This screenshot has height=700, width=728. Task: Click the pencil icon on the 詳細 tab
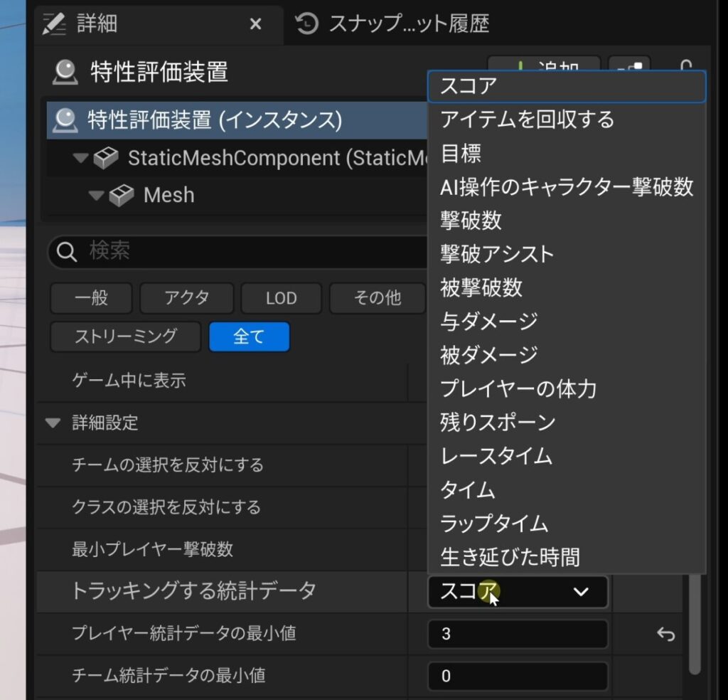(54, 24)
